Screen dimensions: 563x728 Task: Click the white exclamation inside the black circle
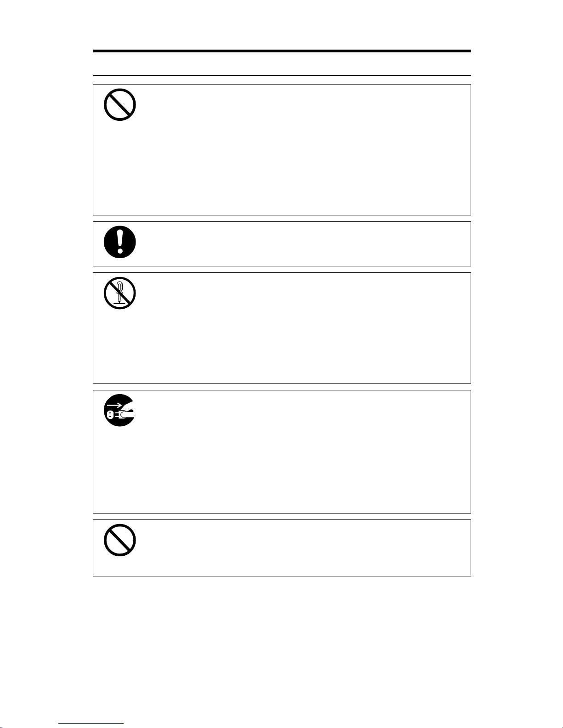pyautogui.click(x=120, y=240)
